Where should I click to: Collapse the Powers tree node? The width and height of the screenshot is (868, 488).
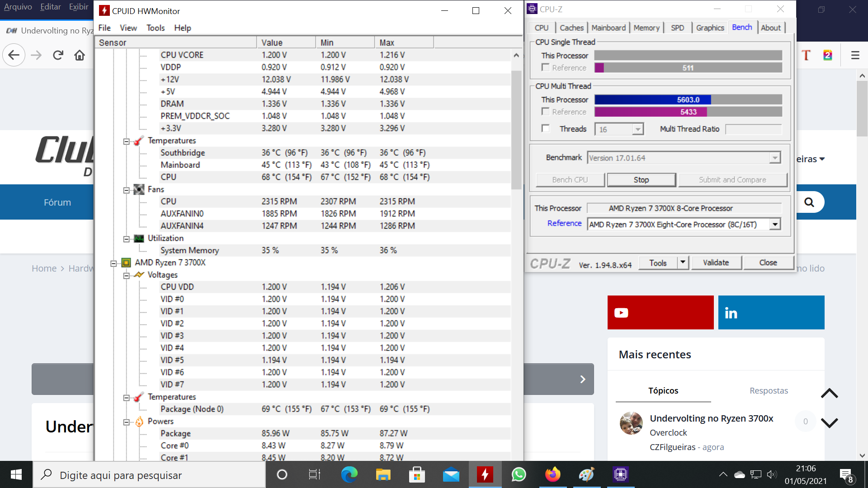tap(127, 422)
